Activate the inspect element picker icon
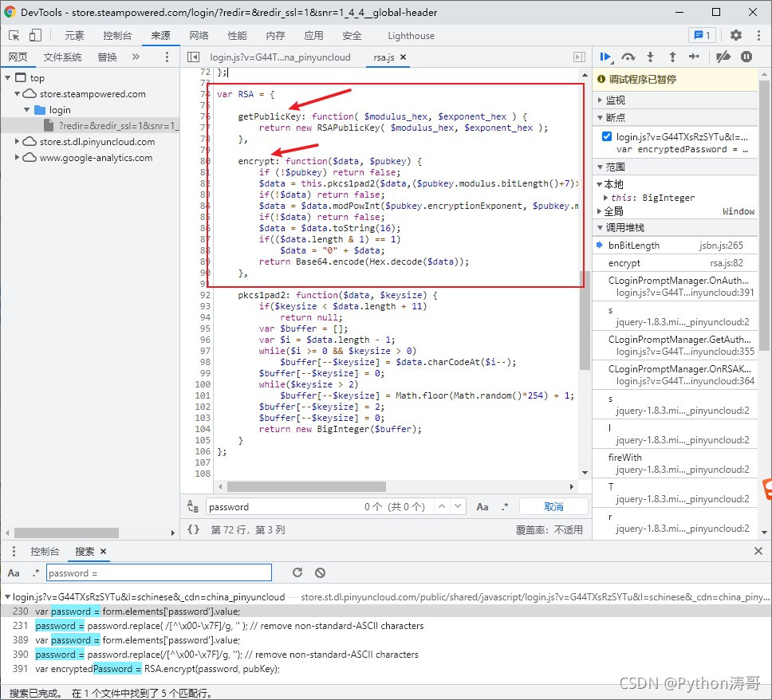 tap(14, 35)
